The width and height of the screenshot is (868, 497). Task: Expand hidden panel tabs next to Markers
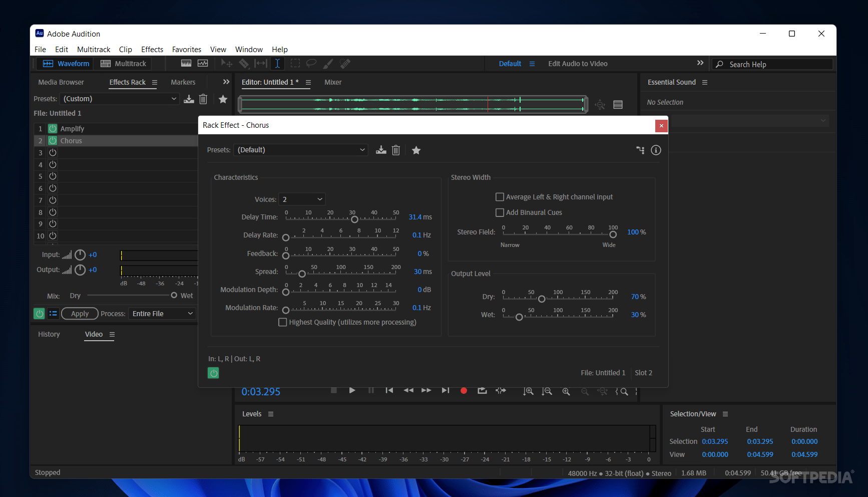tap(226, 82)
